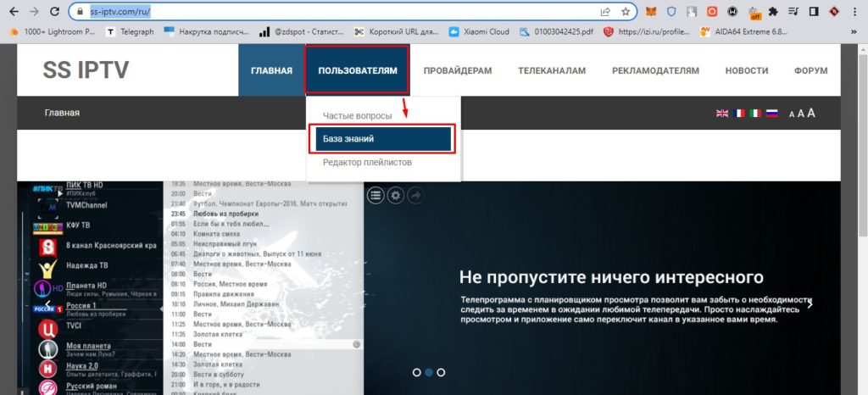
Task: Switch site language to Italian flag
Action: click(x=755, y=114)
